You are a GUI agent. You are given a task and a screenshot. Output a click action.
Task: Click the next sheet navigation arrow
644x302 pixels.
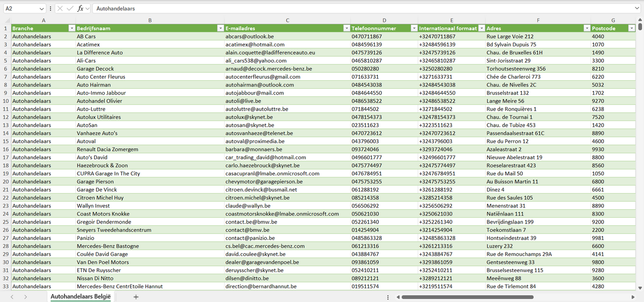(25, 297)
